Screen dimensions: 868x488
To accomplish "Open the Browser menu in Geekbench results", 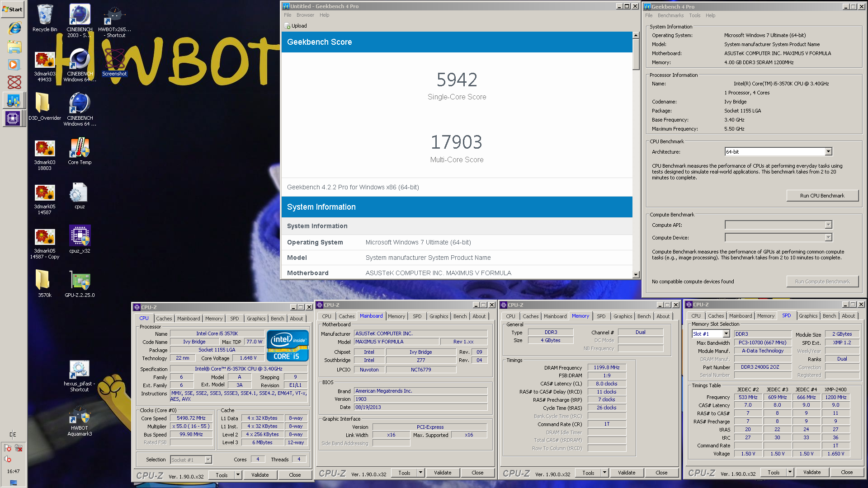I will tap(305, 15).
